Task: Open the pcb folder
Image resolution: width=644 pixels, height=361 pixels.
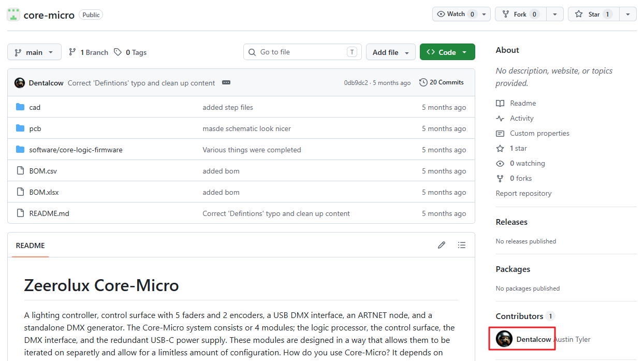Action: (35, 128)
